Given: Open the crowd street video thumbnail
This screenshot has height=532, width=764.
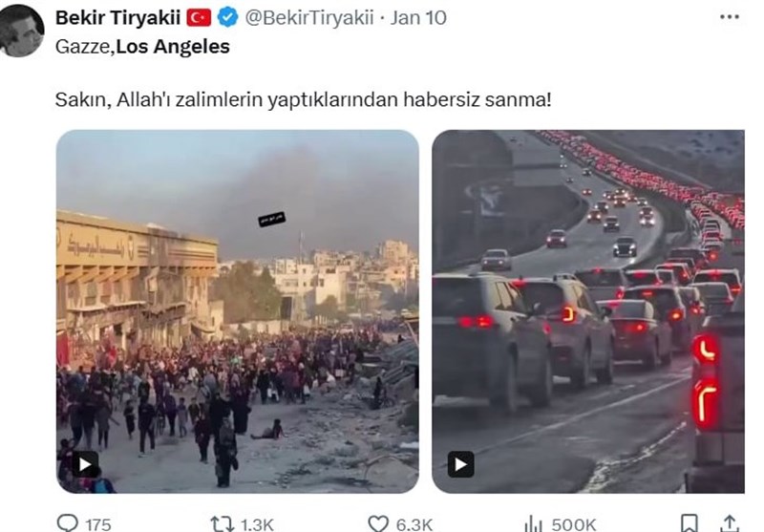Looking at the screenshot, I should [237, 311].
